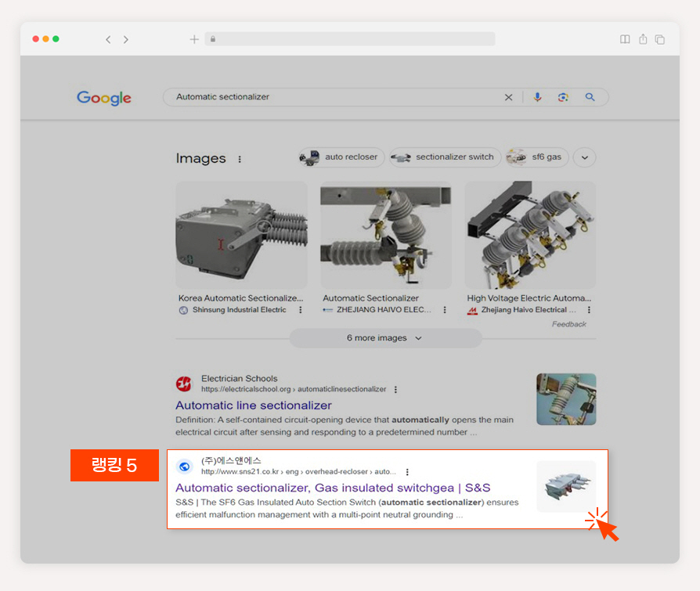Expand more image filter chips with chevron
This screenshot has height=591, width=700.
click(x=584, y=157)
